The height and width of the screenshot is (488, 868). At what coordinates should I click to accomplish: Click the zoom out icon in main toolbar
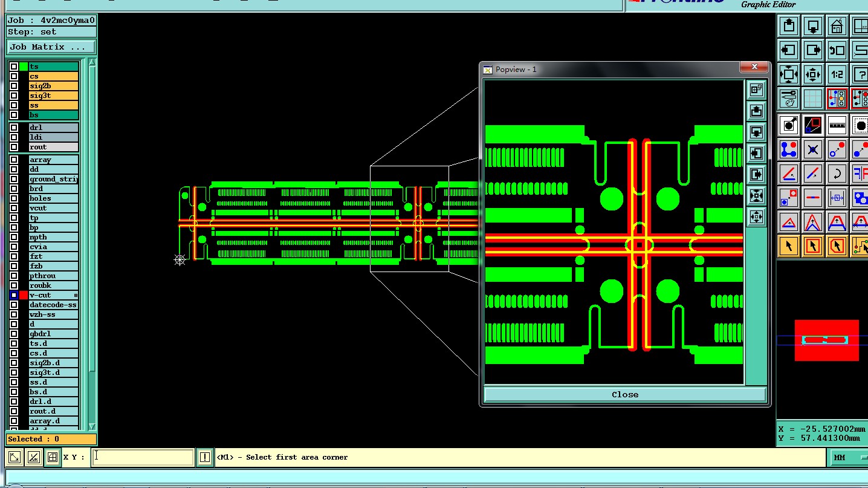[813, 74]
